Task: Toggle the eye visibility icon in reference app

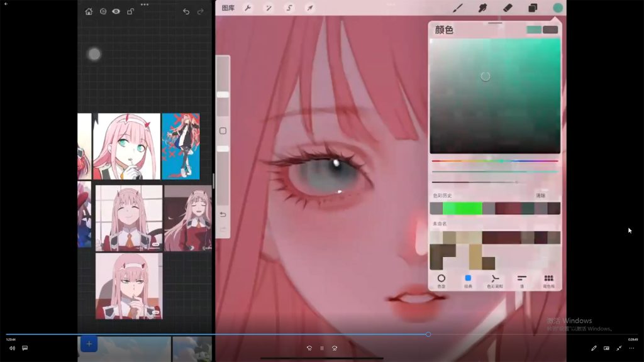Action: point(116,11)
